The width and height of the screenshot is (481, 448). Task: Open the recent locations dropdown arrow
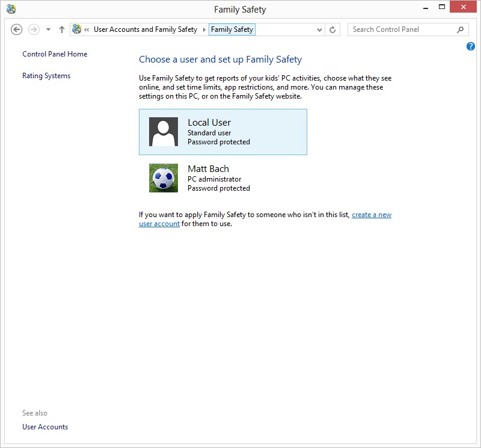(48, 29)
